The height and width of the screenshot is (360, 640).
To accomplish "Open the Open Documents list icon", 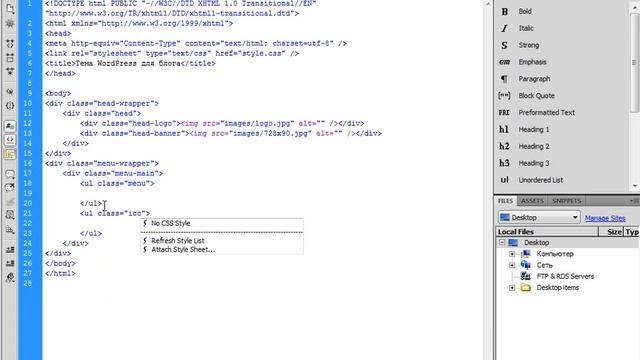I will [10, 8].
